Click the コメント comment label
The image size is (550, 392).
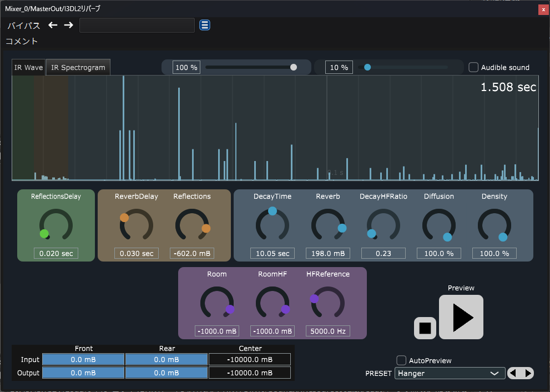[x=22, y=41]
